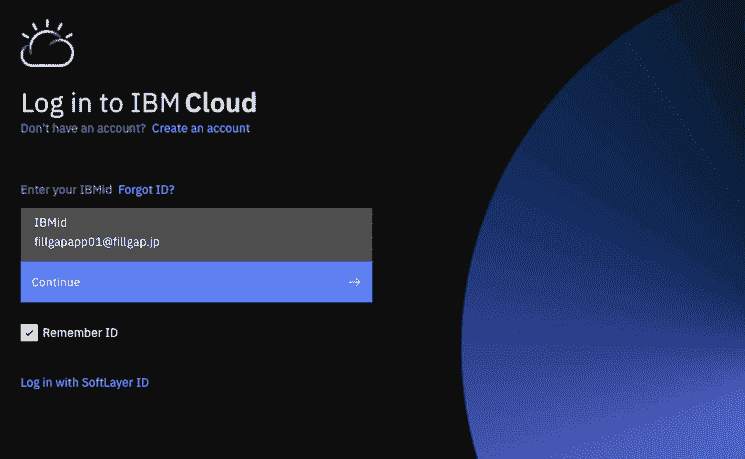Click the arrow icon in Continue button
The image size is (745, 459).
coord(354,282)
